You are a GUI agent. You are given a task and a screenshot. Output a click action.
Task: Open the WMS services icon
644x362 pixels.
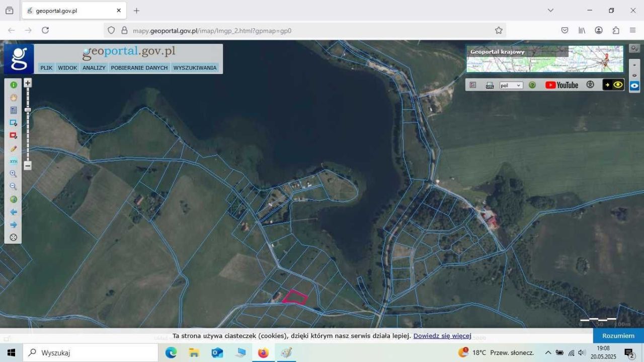[490, 85]
